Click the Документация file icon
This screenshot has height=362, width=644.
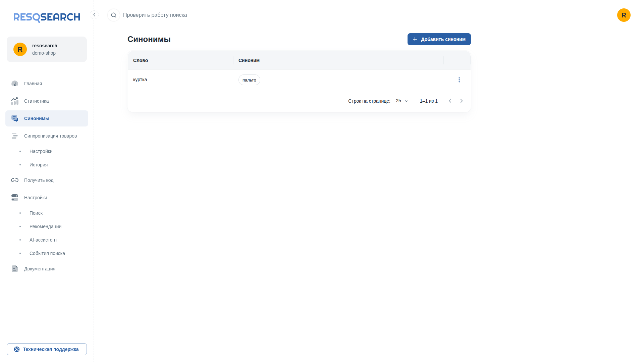pos(15,269)
